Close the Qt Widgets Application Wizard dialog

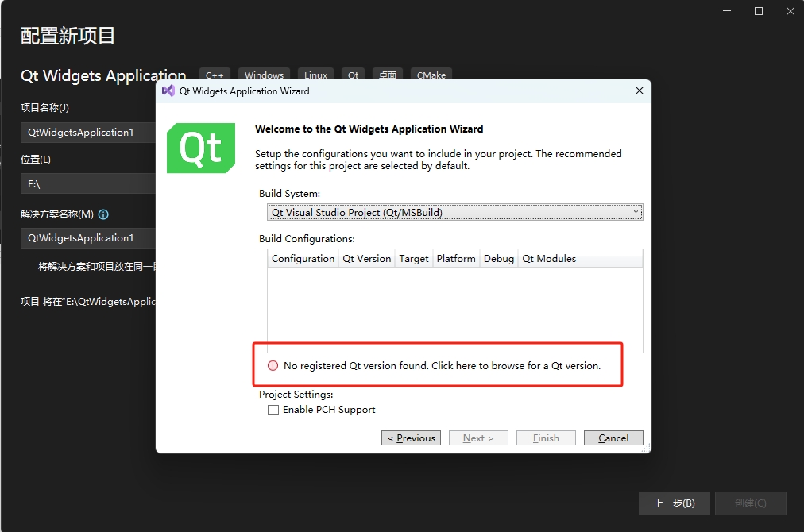639,91
